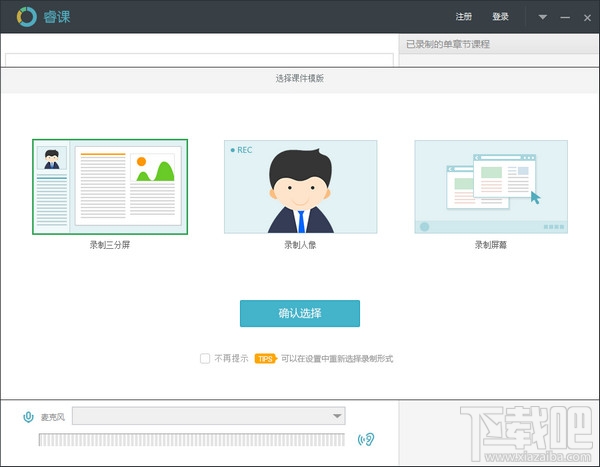The height and width of the screenshot is (467, 600).
Task: Click the 录制屏幕 label text
Action: tap(491, 245)
